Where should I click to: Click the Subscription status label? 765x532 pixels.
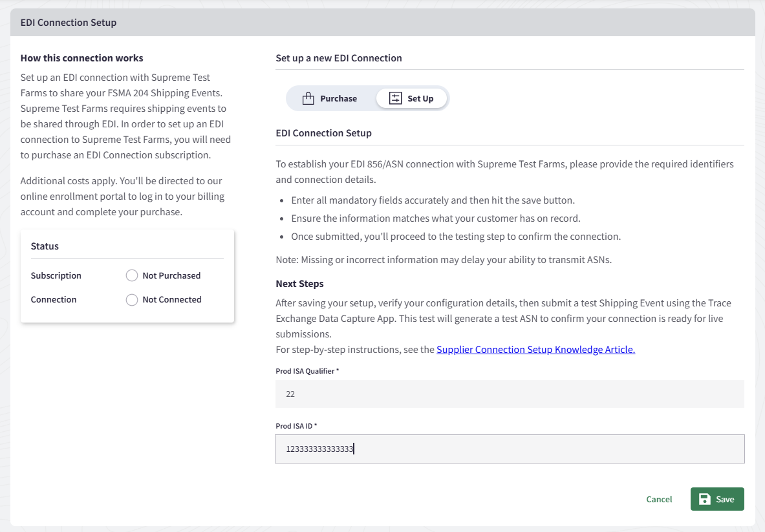56,276
